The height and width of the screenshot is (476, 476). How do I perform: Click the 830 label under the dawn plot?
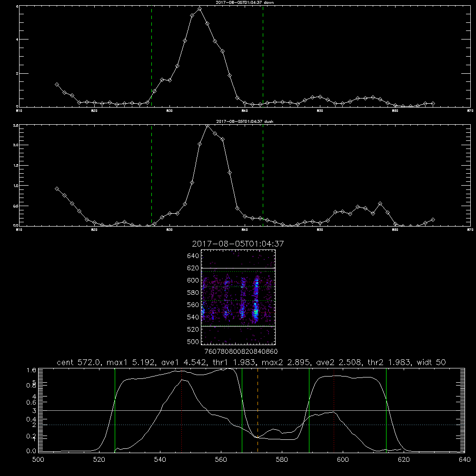[x=169, y=111]
